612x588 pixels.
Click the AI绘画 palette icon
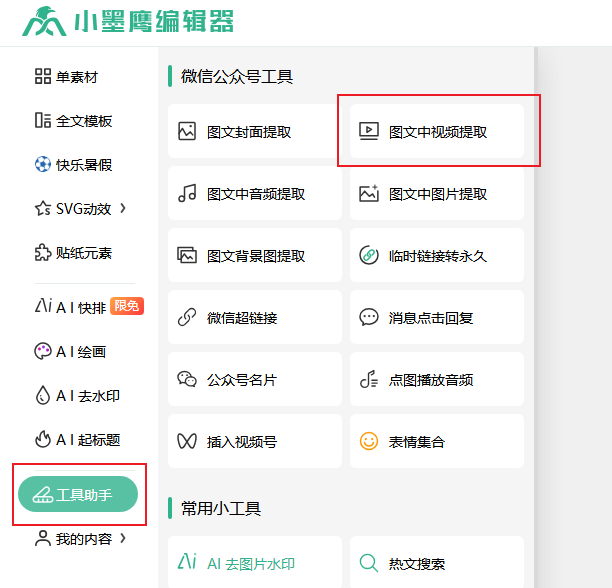[43, 351]
